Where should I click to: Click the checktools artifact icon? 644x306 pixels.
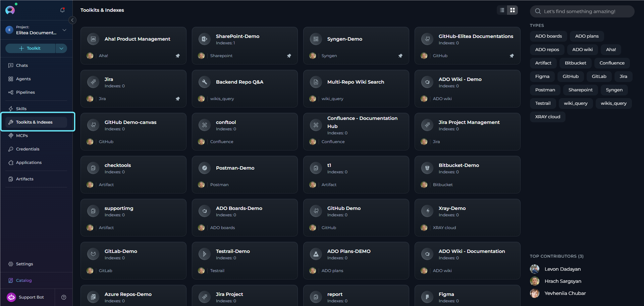pyautogui.click(x=93, y=168)
